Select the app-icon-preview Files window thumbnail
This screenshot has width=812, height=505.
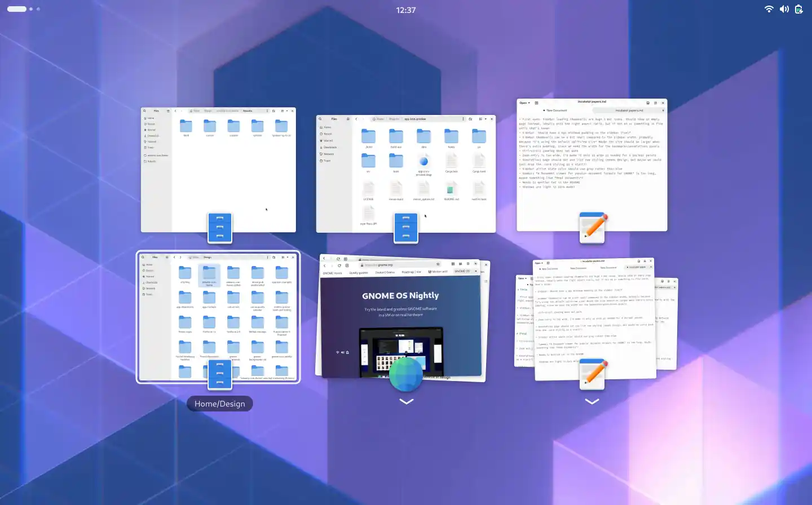[x=406, y=174]
